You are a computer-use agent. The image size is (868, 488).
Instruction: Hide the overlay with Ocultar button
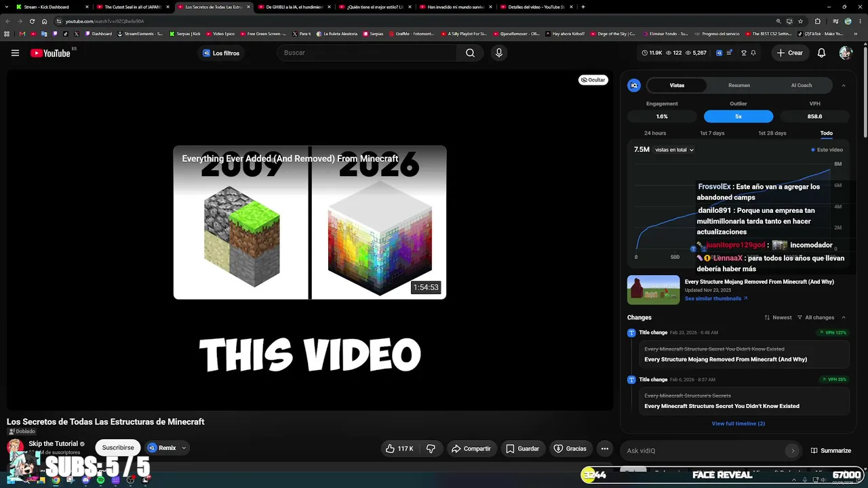[593, 80]
